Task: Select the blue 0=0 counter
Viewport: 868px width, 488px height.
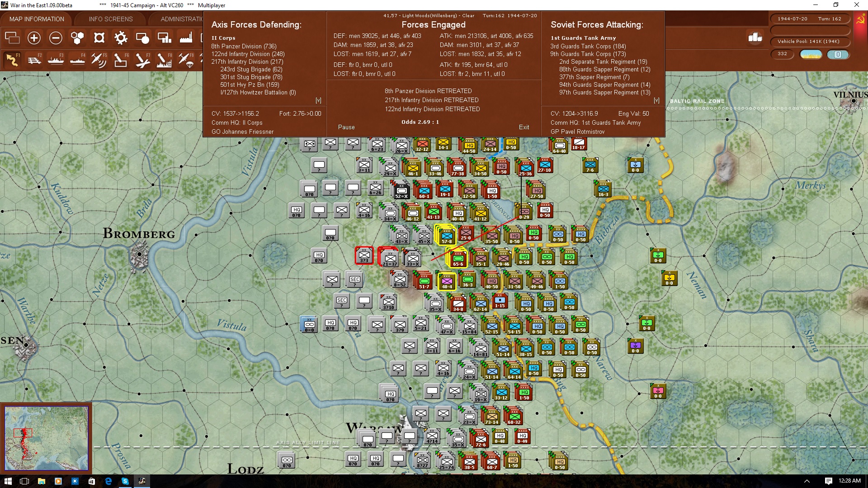Action: (309, 325)
